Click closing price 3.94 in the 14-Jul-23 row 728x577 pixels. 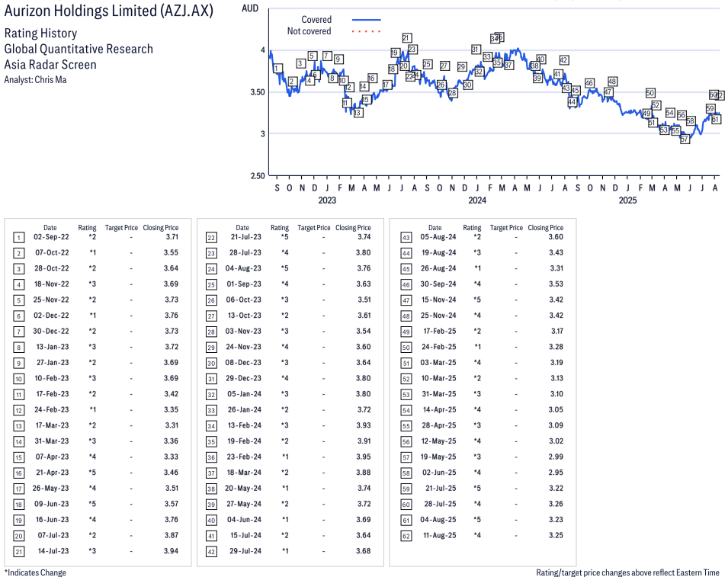coord(172,550)
